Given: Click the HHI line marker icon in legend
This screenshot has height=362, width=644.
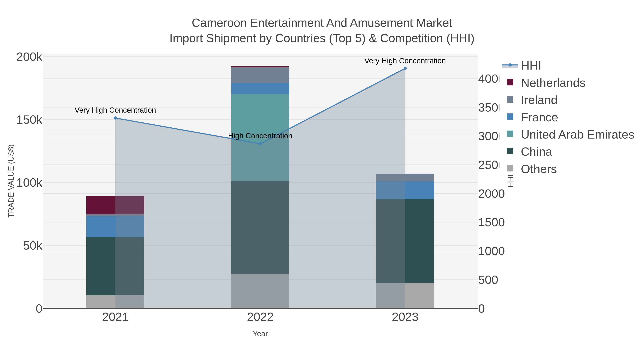Looking at the screenshot, I should (x=510, y=65).
